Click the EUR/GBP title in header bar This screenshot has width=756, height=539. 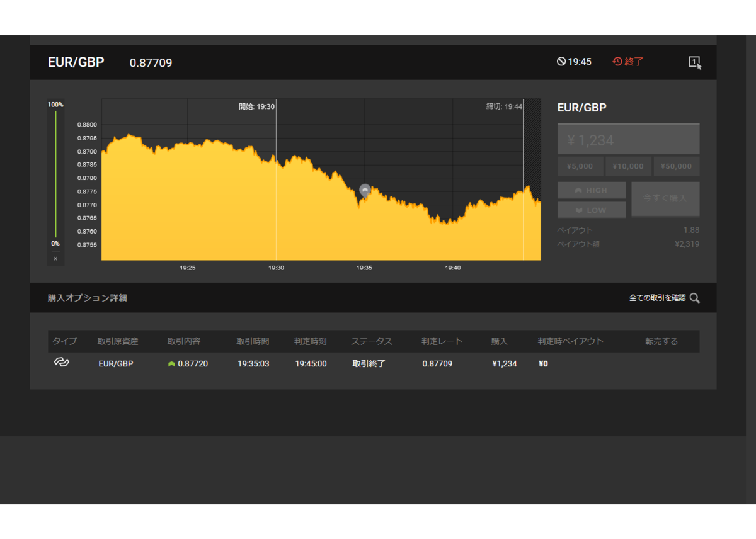(76, 62)
